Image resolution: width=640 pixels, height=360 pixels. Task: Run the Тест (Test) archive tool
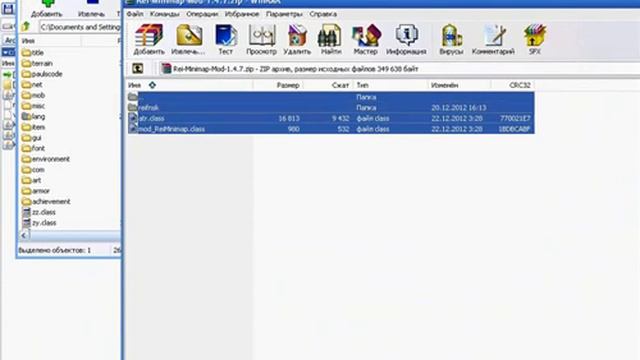[225, 39]
